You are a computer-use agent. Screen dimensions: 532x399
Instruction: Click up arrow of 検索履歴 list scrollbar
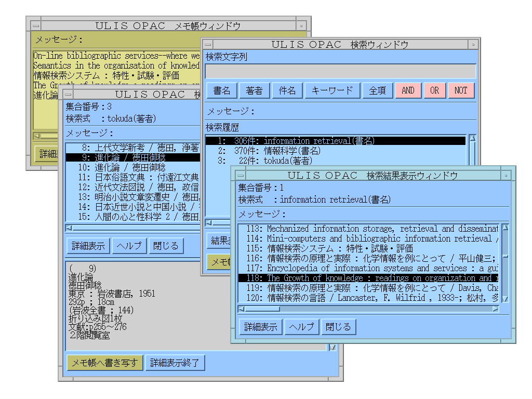click(x=472, y=139)
